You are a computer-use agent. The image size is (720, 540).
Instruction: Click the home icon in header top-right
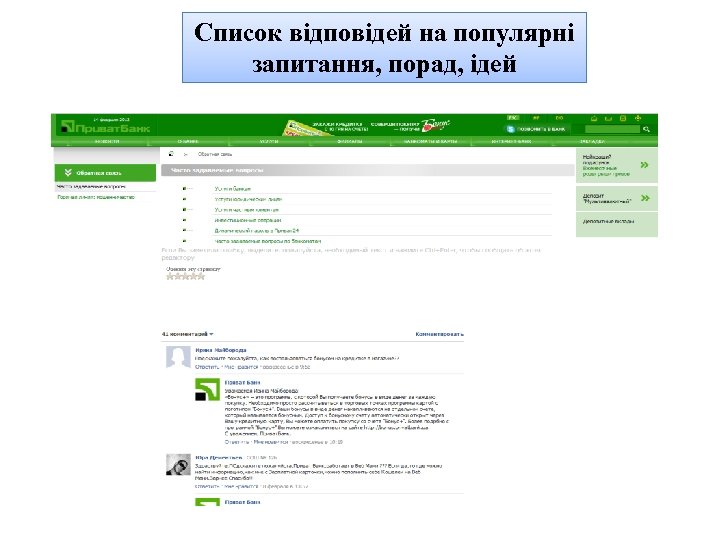pos(594,118)
